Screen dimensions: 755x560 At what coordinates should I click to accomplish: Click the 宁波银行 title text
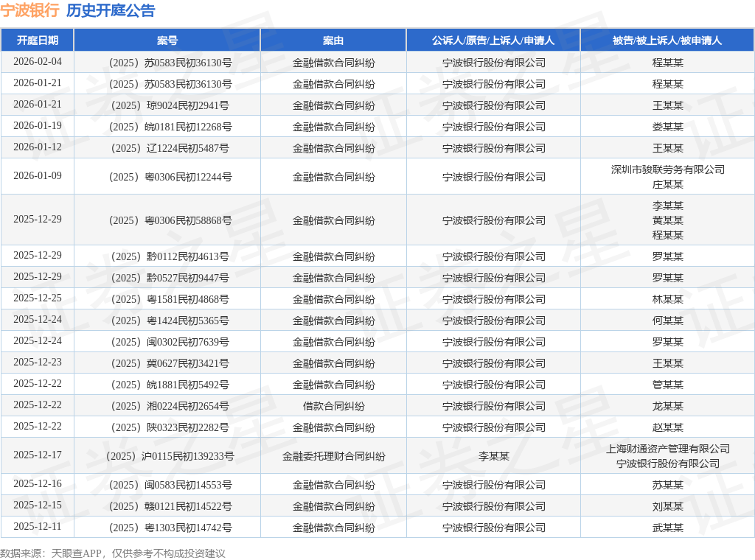click(29, 10)
